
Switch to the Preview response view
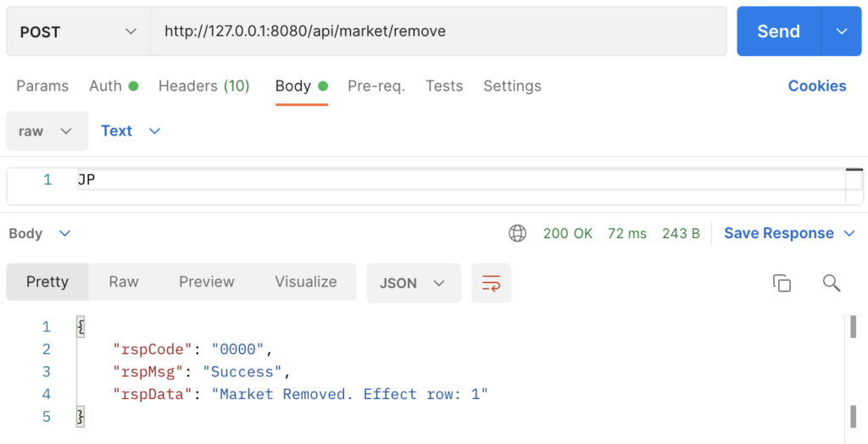[207, 282]
